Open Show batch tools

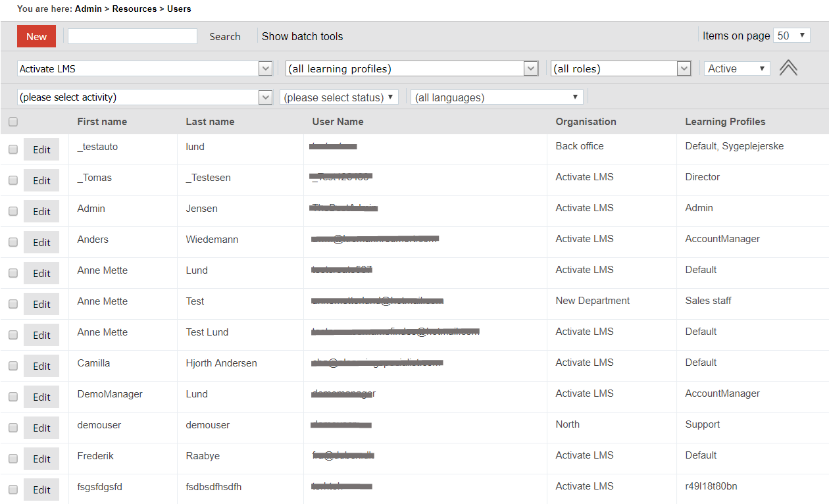coord(302,37)
